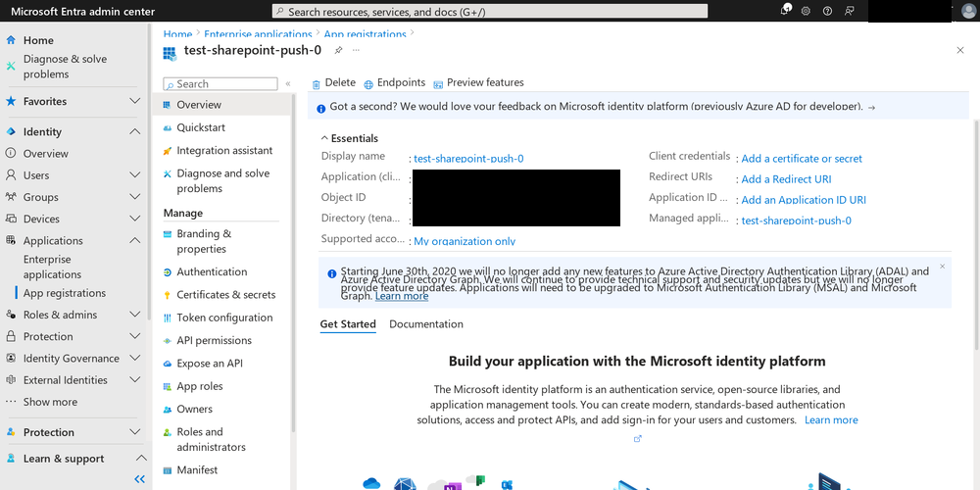Open App registrations in left sidebar
The image size is (980, 490).
65,293
